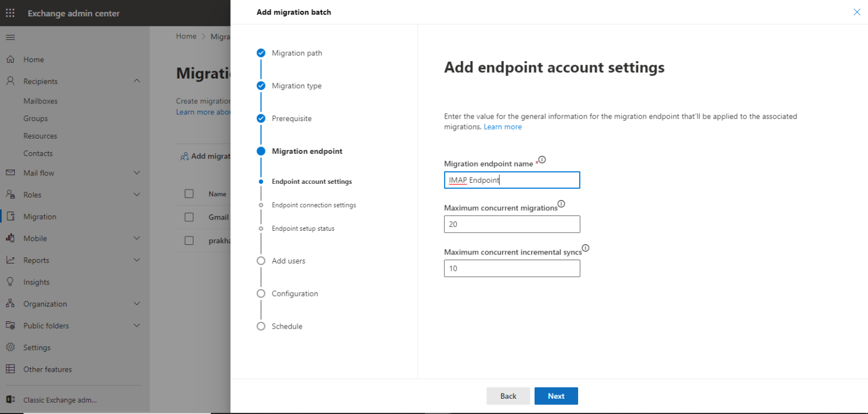Click inside the Migration endpoint name field
The width and height of the screenshot is (868, 414).
click(x=511, y=180)
